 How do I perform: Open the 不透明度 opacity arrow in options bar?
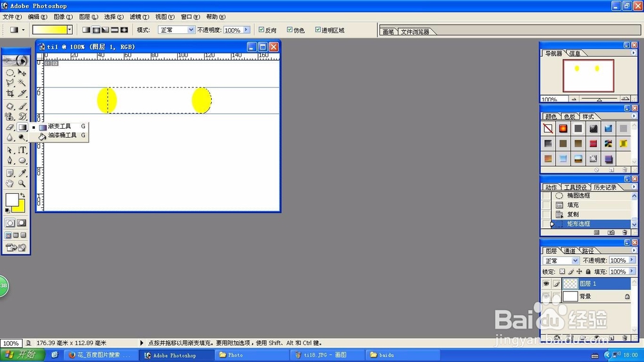coord(247,30)
